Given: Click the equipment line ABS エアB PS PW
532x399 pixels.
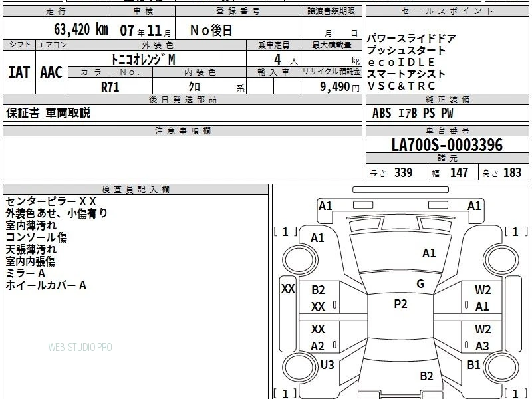Looking at the screenshot, I should (412, 113).
